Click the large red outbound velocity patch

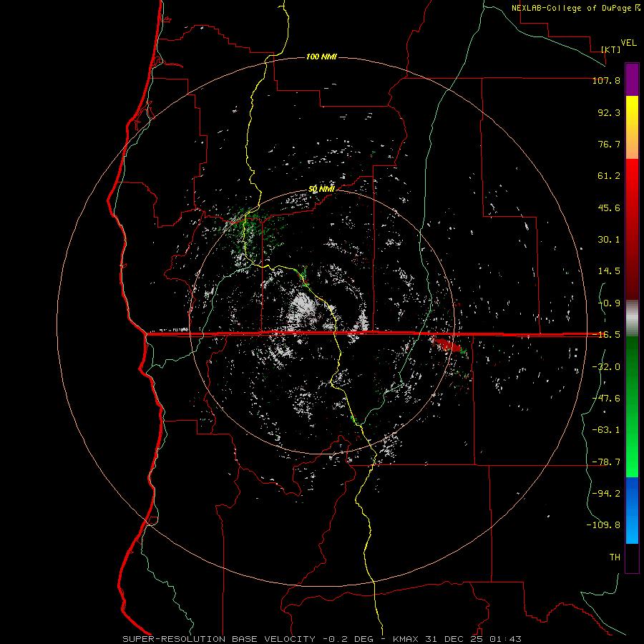pyautogui.click(x=447, y=344)
